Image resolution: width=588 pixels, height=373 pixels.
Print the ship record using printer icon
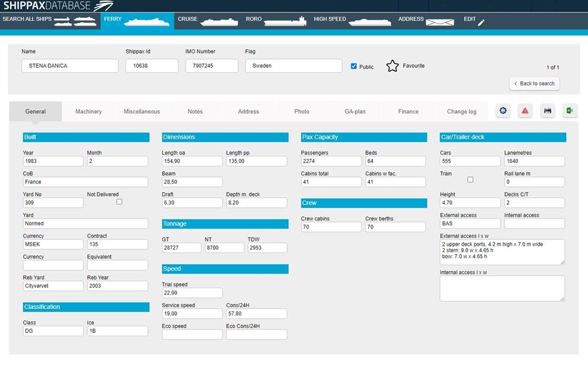click(x=547, y=111)
